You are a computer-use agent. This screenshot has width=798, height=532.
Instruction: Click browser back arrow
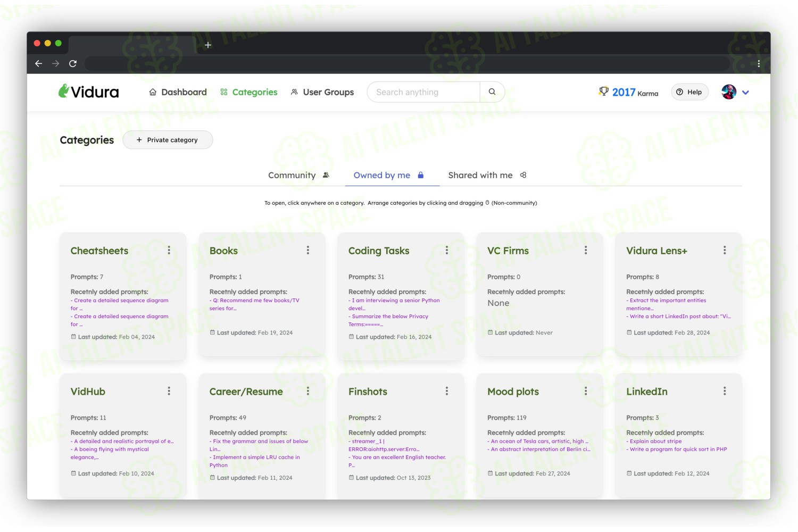point(39,63)
